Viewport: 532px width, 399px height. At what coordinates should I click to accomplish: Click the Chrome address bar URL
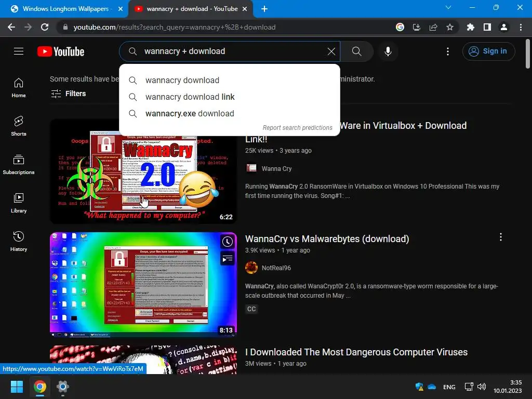(x=175, y=27)
